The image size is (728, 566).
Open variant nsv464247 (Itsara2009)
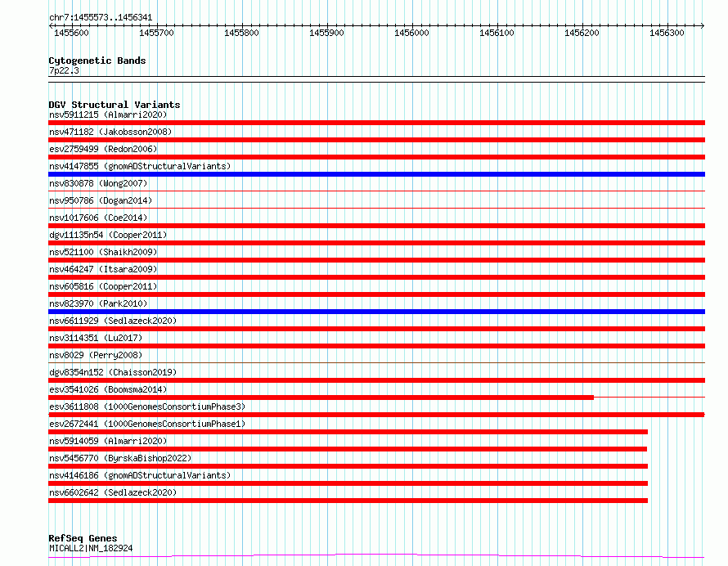(x=103, y=269)
